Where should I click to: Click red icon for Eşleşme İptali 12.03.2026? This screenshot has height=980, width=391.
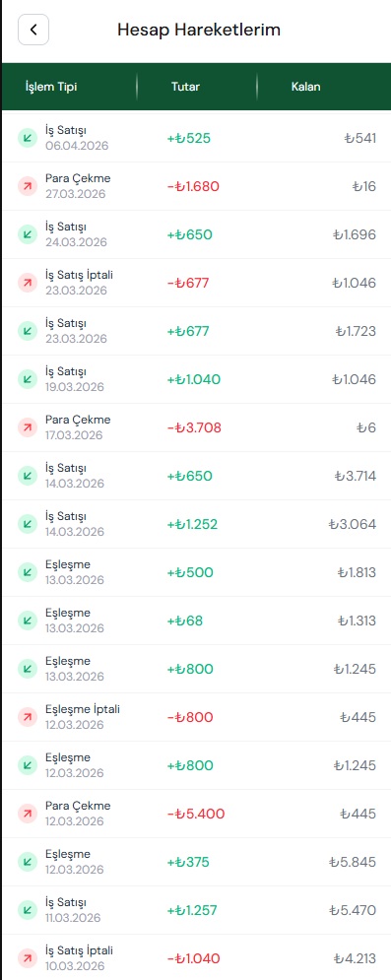tap(28, 717)
